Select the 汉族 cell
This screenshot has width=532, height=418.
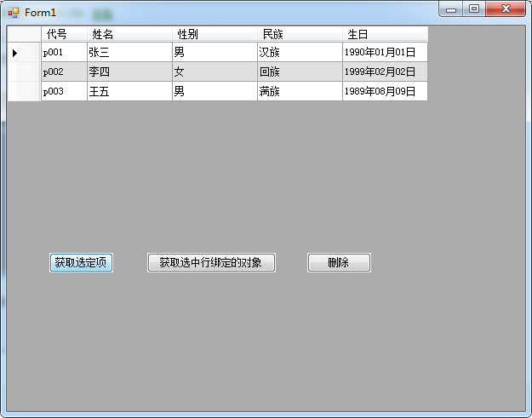[300, 52]
